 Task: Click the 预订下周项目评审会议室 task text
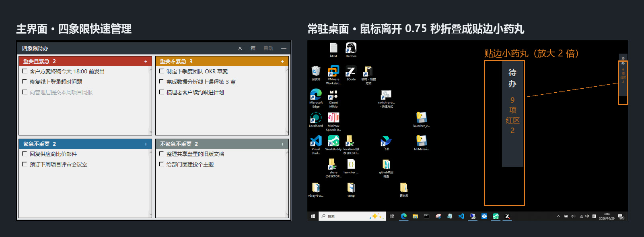pos(58,164)
